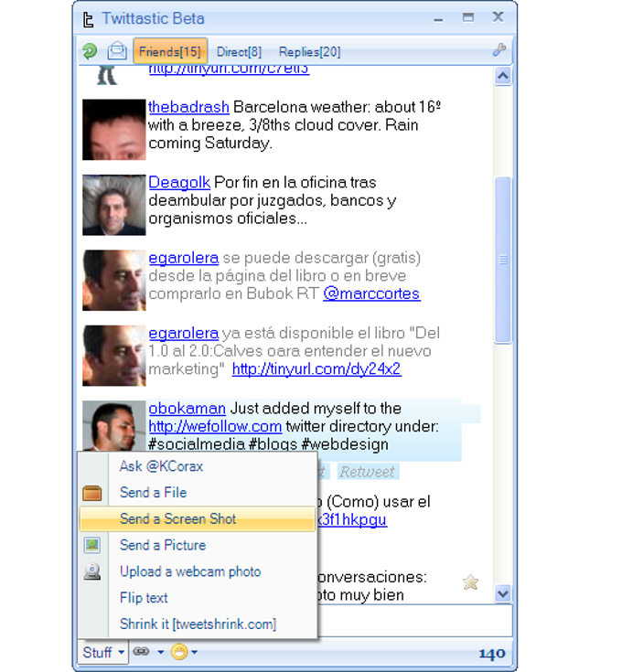Choose Flip text from the menu
Screen dimensions: 622x672
(198, 598)
